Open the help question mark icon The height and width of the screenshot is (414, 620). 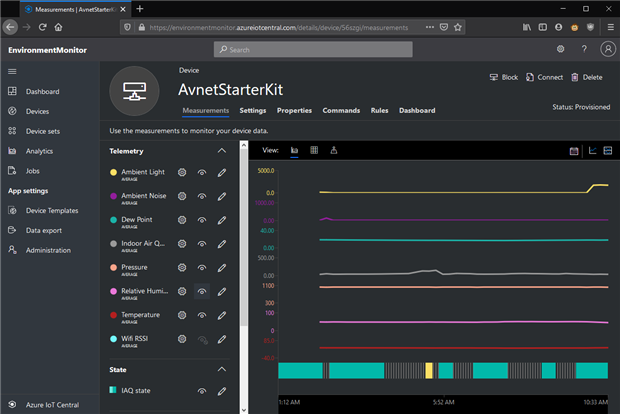(583, 49)
